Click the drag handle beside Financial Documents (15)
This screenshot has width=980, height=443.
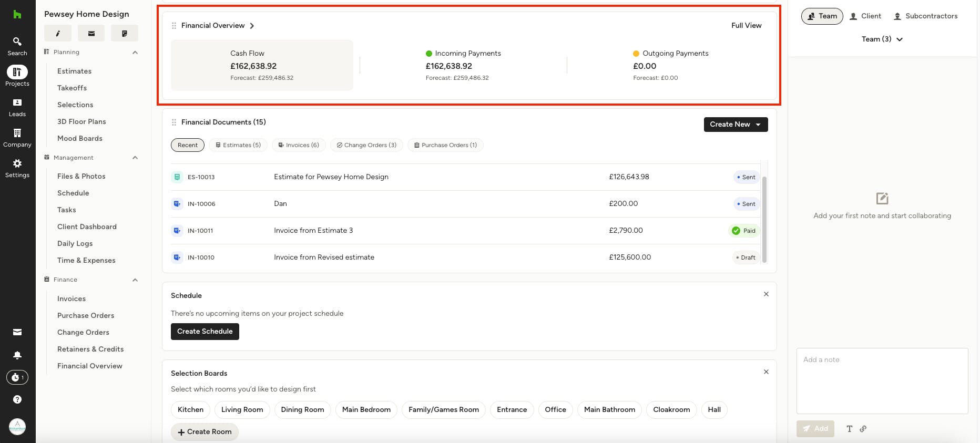(174, 122)
